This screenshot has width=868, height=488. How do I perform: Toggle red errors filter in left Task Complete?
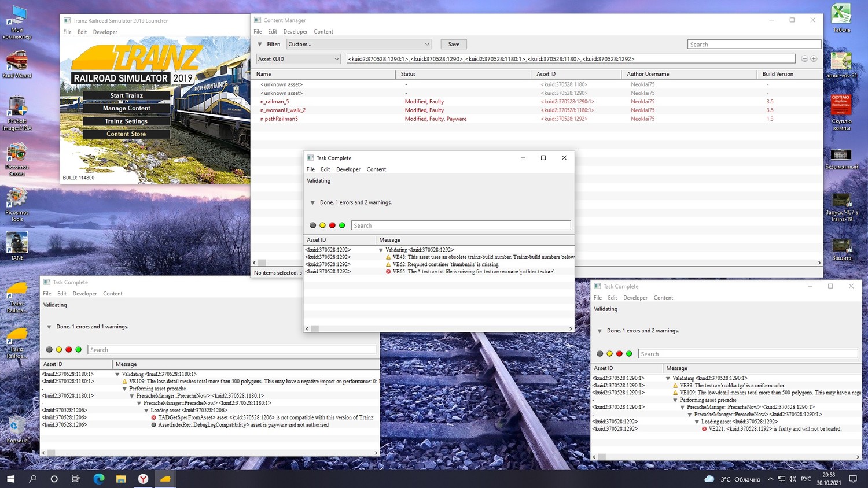[x=69, y=350]
